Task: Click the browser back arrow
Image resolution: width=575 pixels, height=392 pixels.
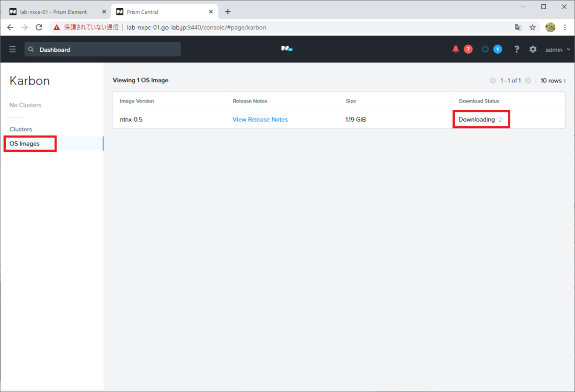Action: click(x=11, y=27)
